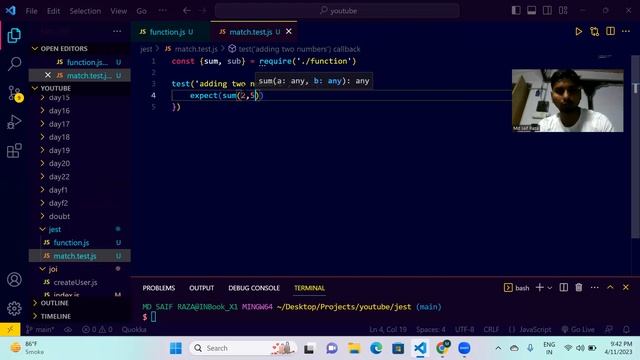Viewport: 640px width, 360px height.
Task: Customize layout icon in title bar
Action: (563, 11)
